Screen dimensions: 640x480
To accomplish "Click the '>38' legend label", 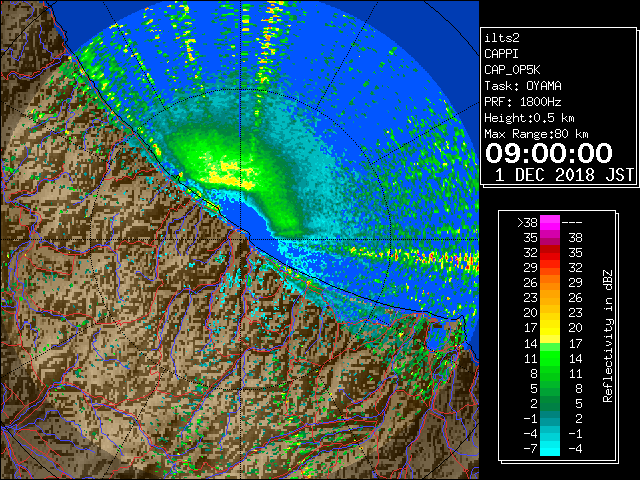I will [x=527, y=223].
